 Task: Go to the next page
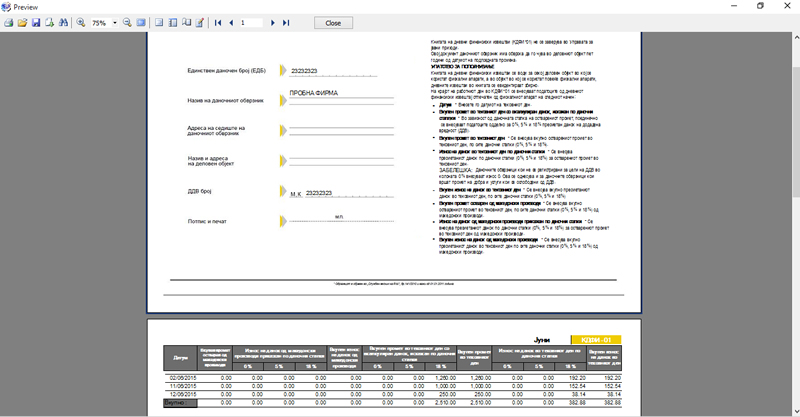click(273, 23)
